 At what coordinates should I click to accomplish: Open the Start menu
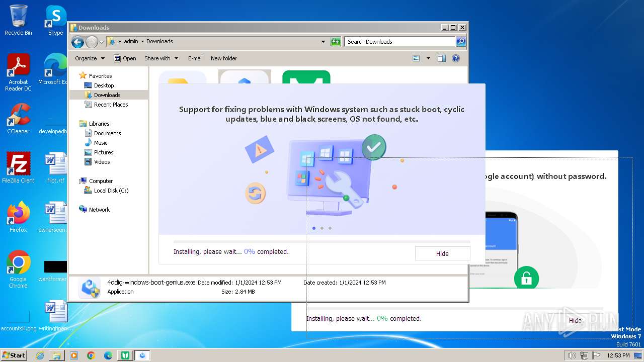point(14,355)
